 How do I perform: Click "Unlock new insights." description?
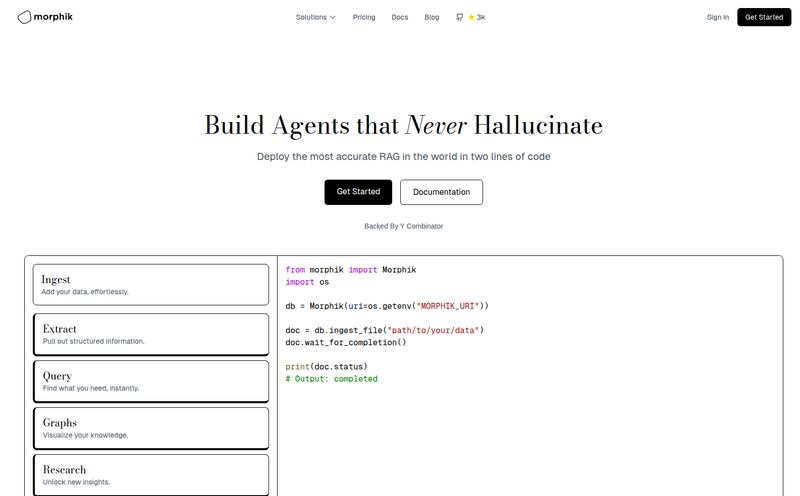[x=77, y=482]
